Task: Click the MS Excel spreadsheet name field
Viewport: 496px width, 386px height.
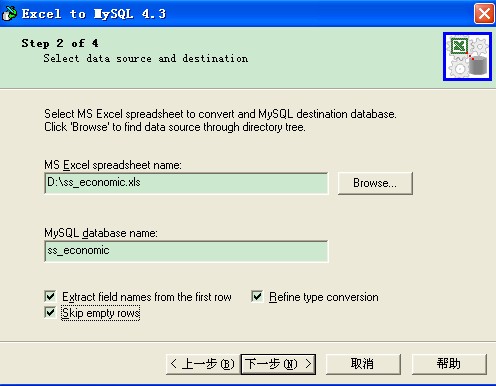Action: [x=186, y=183]
